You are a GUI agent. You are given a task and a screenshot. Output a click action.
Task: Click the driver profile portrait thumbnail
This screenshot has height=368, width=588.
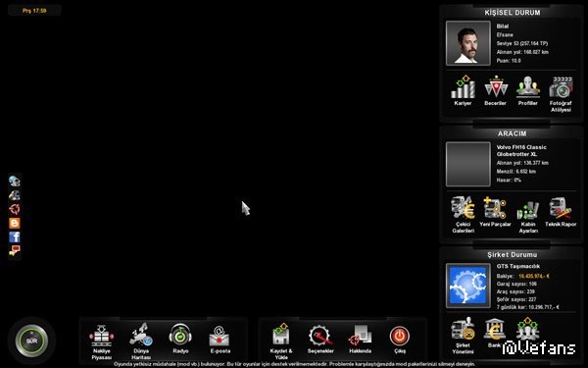coord(468,43)
